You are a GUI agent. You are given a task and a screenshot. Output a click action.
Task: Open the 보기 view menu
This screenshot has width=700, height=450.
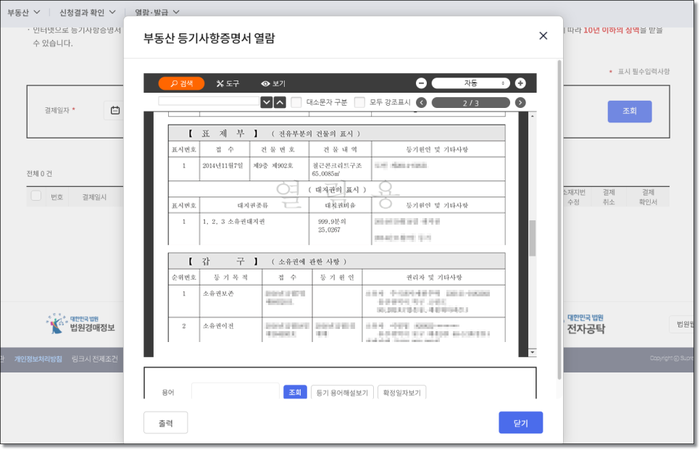[273, 83]
